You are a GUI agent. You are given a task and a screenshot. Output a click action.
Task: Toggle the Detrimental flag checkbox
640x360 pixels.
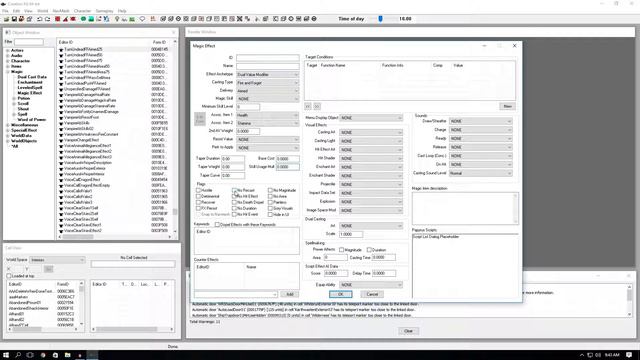click(x=199, y=196)
